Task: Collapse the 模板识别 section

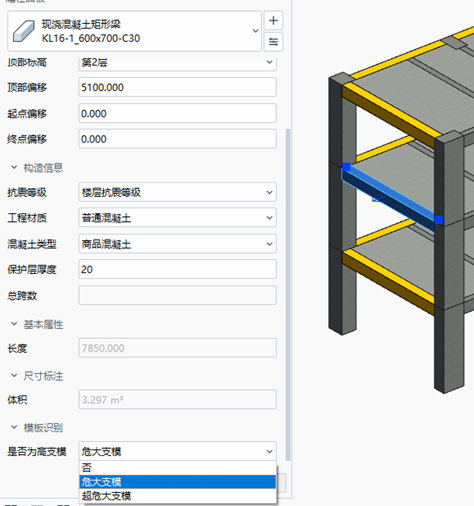Action: click(x=14, y=427)
